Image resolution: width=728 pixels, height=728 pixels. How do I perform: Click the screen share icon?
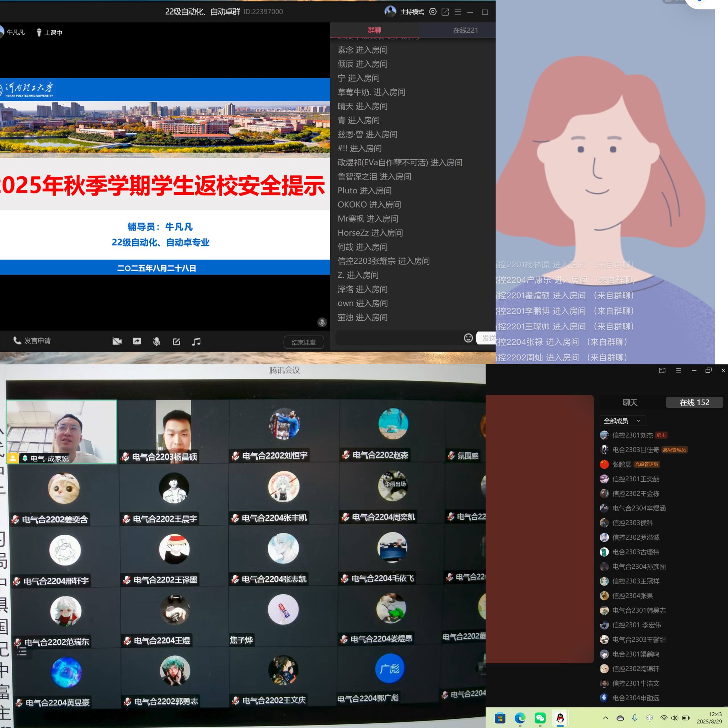click(137, 341)
